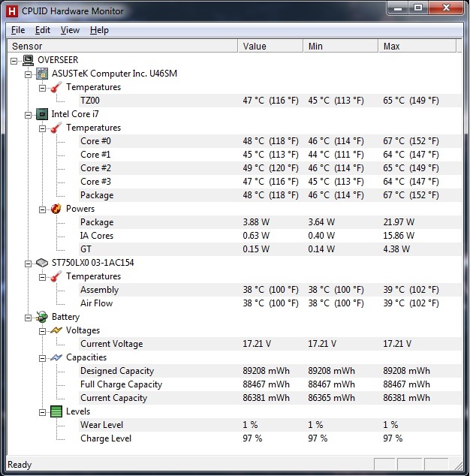
Task: Select the Air Flow row
Action: [x=270, y=303]
